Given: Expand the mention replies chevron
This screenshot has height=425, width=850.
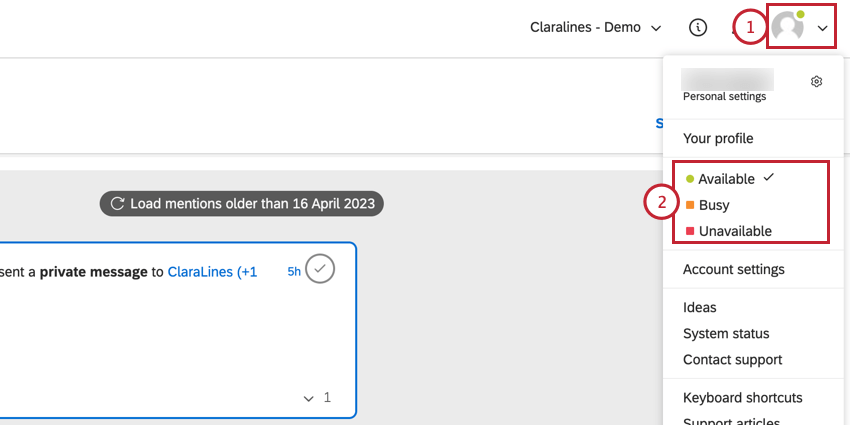Looking at the screenshot, I should (x=308, y=398).
